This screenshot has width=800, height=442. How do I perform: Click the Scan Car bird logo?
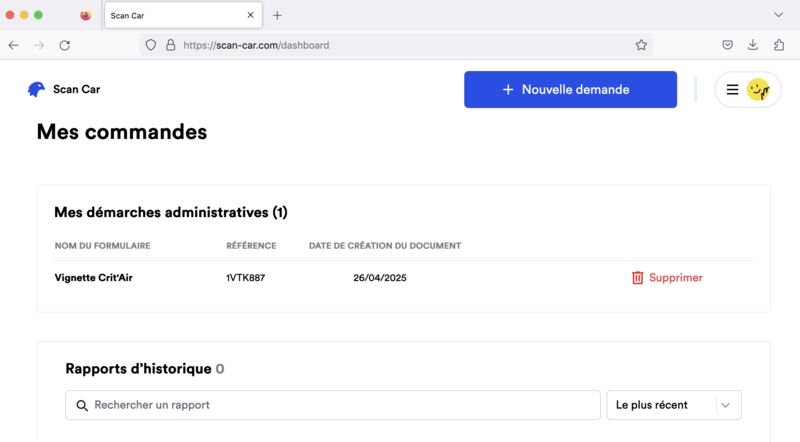pos(36,89)
